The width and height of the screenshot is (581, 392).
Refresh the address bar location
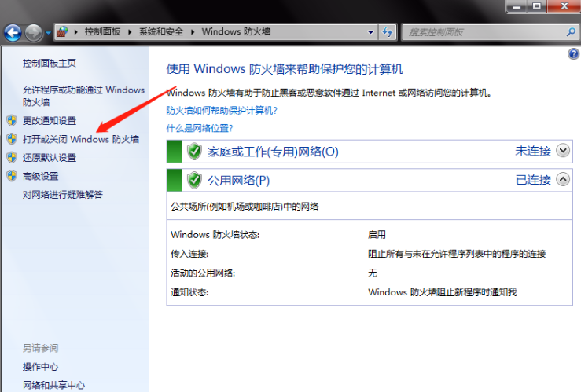(388, 32)
